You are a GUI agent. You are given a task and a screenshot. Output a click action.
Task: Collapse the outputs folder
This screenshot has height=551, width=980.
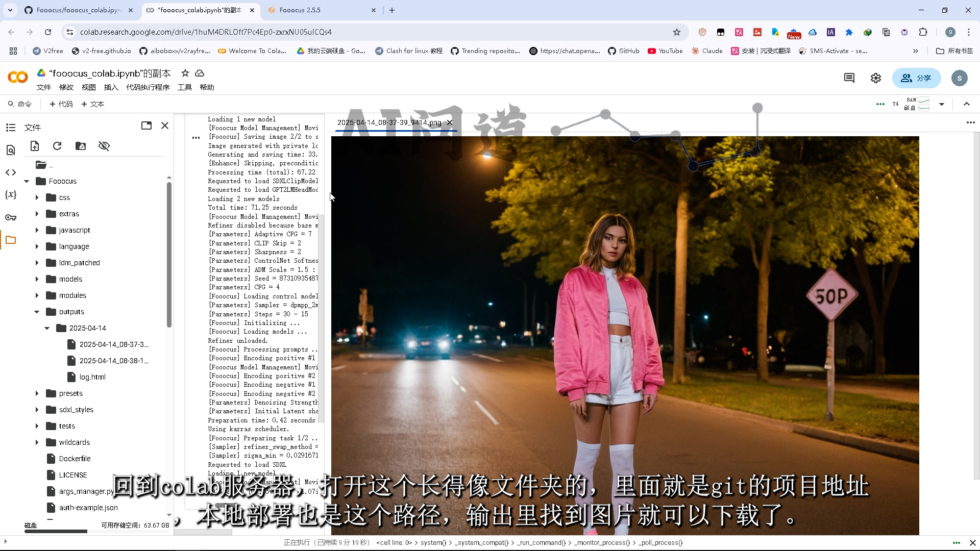point(37,312)
